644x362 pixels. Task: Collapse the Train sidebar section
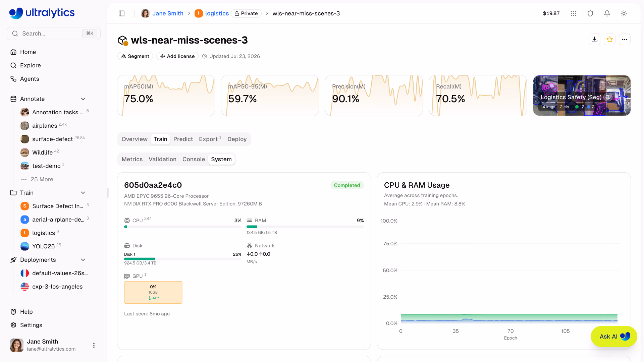point(83,193)
